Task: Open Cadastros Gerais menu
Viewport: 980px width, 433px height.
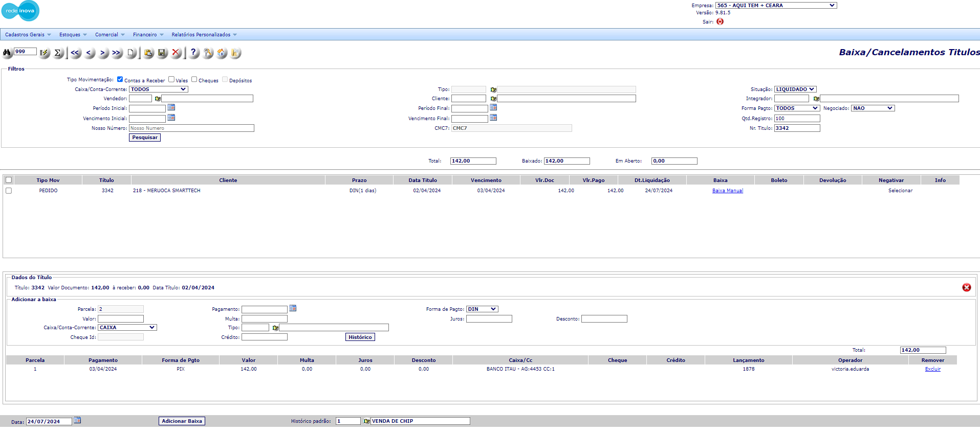Action: (x=28, y=35)
